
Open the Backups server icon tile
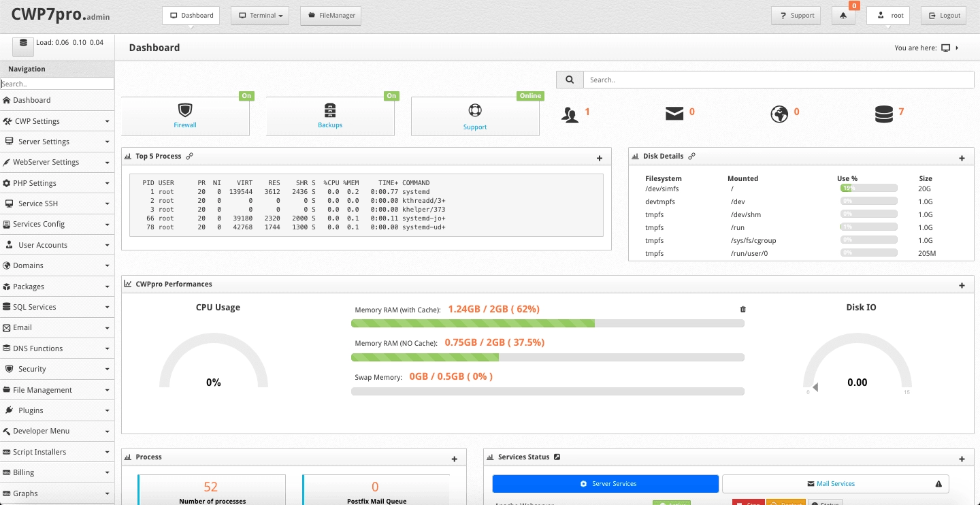[x=330, y=116]
